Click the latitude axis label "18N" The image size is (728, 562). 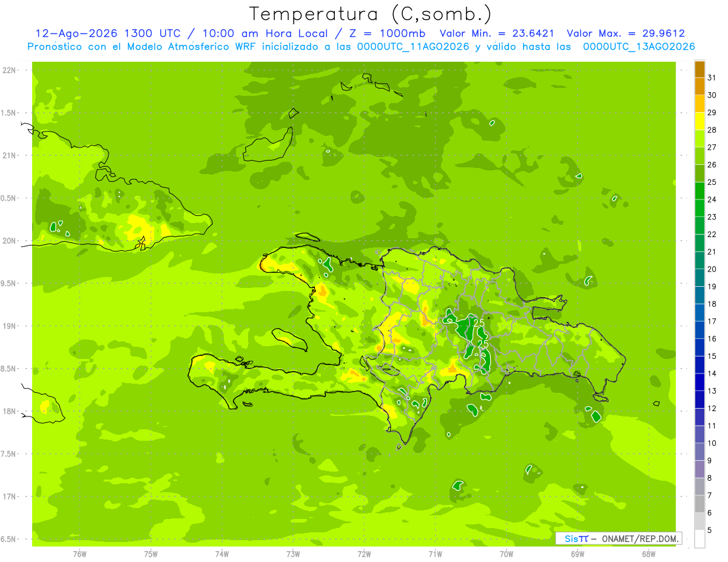click(10, 411)
